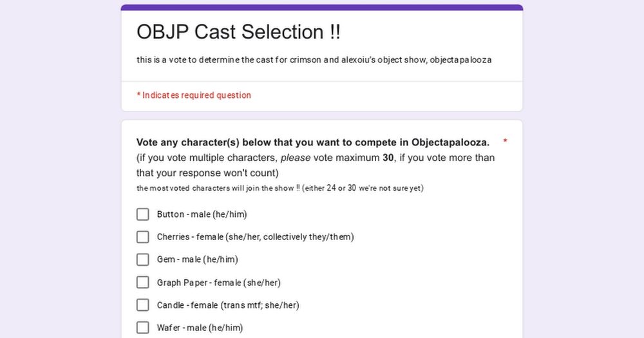The width and height of the screenshot is (644, 338).
Task: Click the 'Wafer - male (he/him)' label
Action: pyautogui.click(x=200, y=328)
